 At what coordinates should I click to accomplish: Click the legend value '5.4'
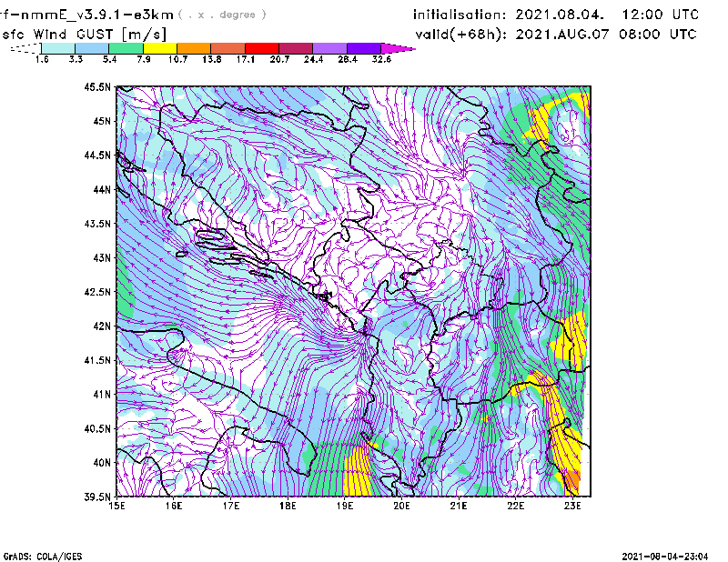point(109,59)
